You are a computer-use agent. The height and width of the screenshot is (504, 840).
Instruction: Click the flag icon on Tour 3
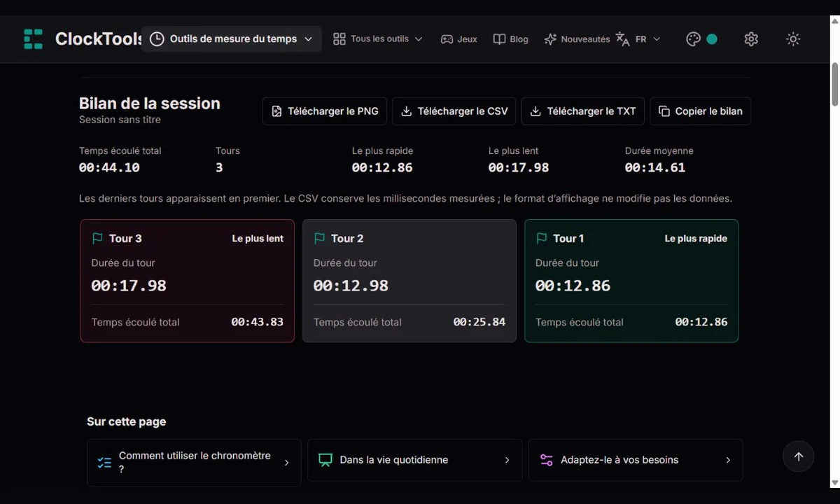click(x=97, y=239)
